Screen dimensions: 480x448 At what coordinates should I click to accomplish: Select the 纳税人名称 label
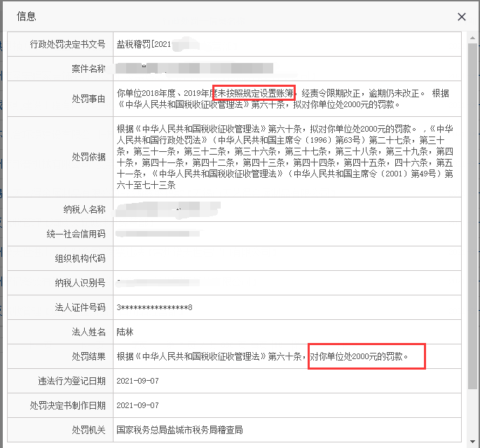[84, 209]
